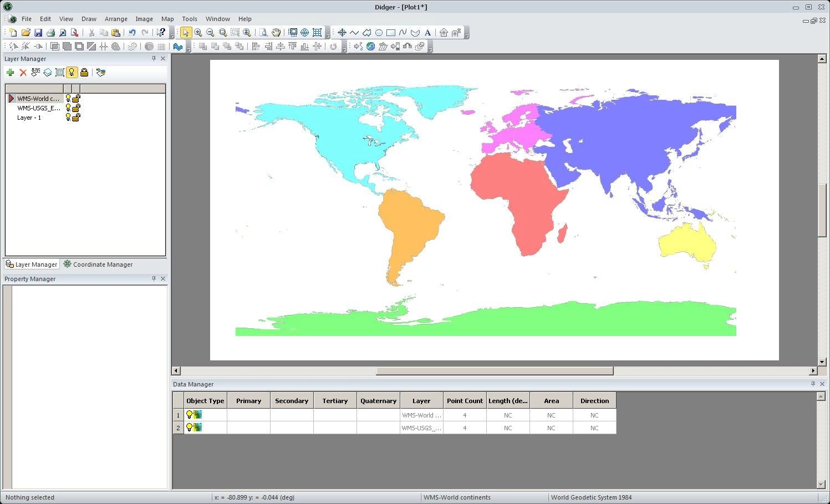Select the Polygon drawing tool
Screen dimensions: 830x504
coord(366,33)
